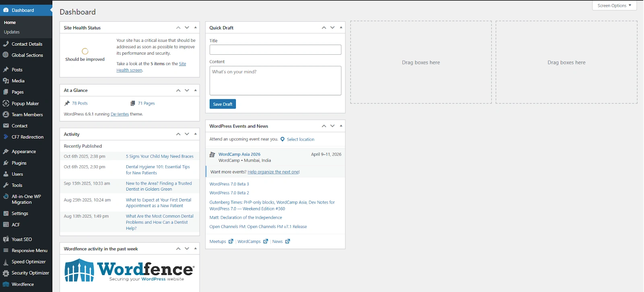Click the CF7 Redirection arrow icon
Viewport: 644px width, 292px height.
pos(6,137)
